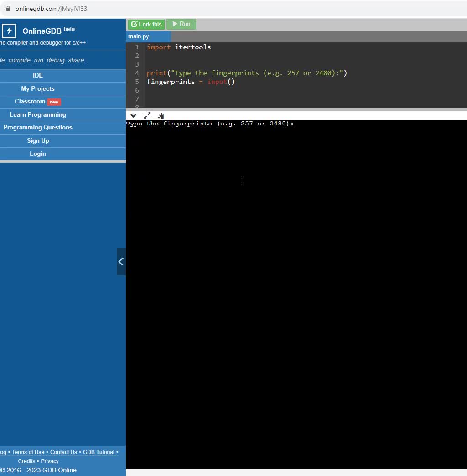Click the OnlineGDB lightning bolt logo

(x=9, y=31)
